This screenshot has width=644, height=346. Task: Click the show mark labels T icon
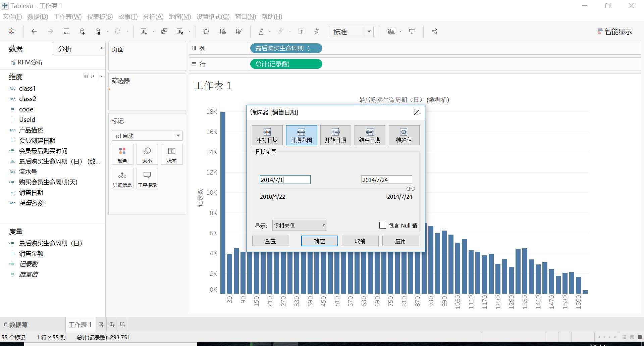click(x=301, y=31)
